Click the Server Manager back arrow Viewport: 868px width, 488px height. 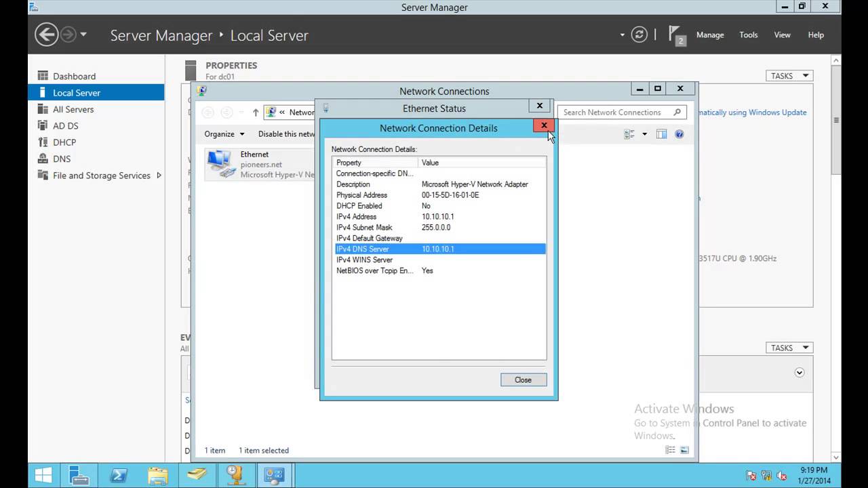47,35
